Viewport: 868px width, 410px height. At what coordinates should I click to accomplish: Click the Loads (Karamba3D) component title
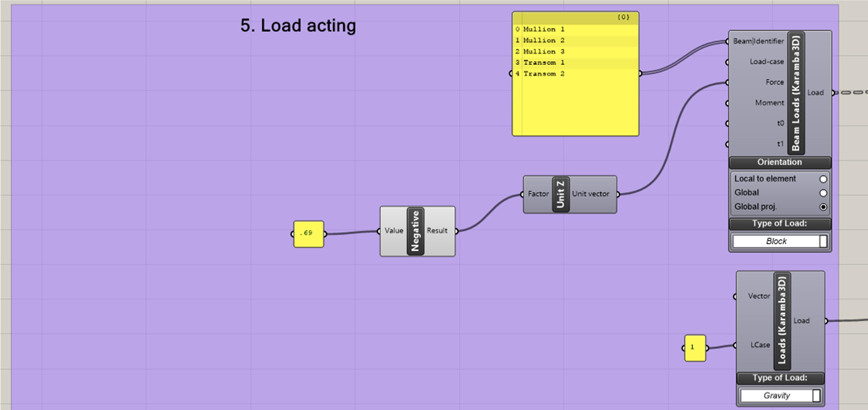[x=782, y=320]
